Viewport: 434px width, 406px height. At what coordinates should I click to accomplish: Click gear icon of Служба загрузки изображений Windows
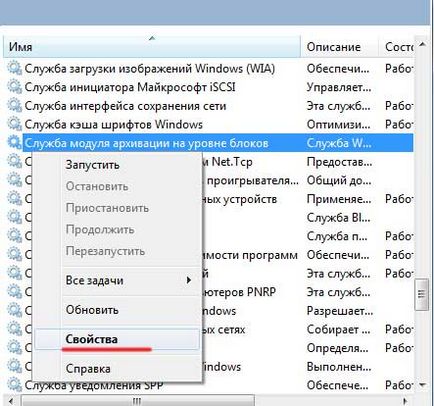(x=14, y=68)
